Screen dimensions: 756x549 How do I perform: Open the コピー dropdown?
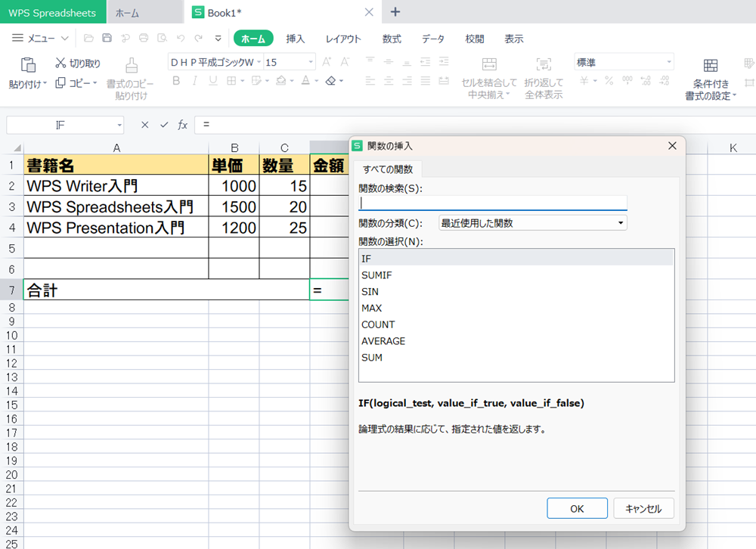point(95,83)
